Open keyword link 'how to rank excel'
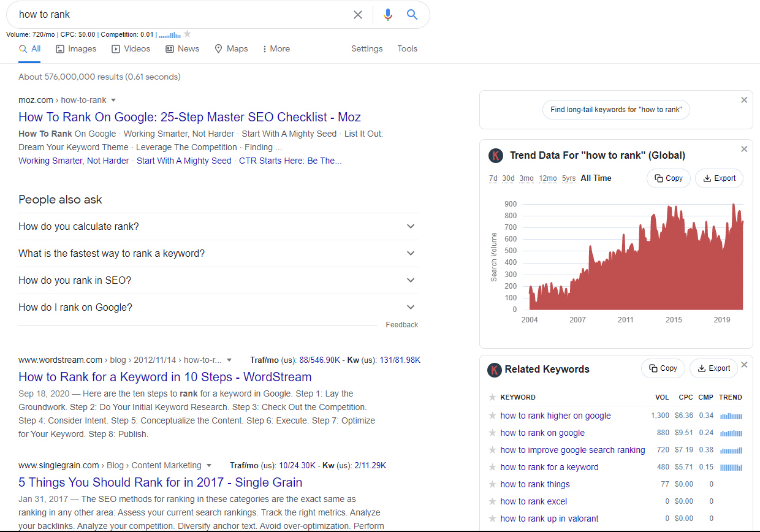760x532 pixels. pos(534,501)
